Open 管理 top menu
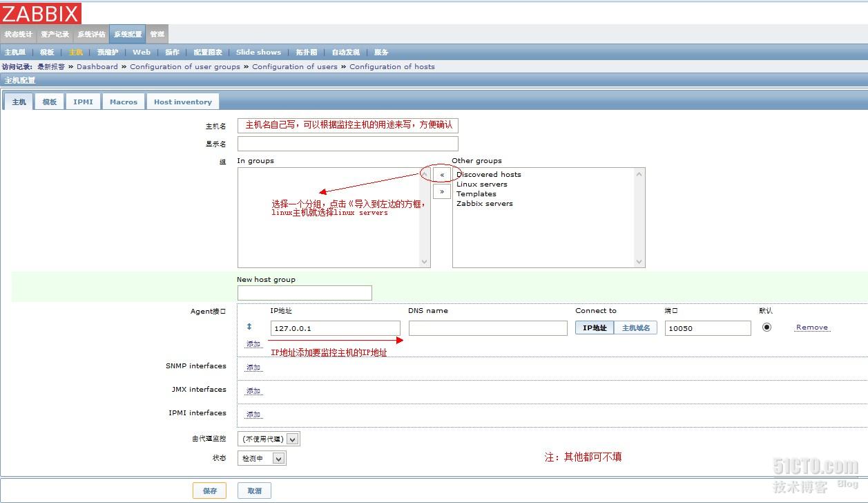 point(157,34)
